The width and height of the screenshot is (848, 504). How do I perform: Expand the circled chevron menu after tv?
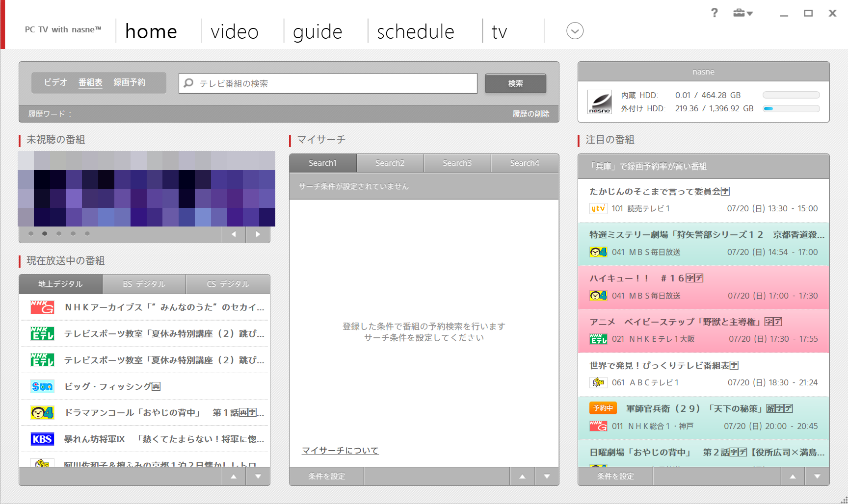pyautogui.click(x=575, y=31)
